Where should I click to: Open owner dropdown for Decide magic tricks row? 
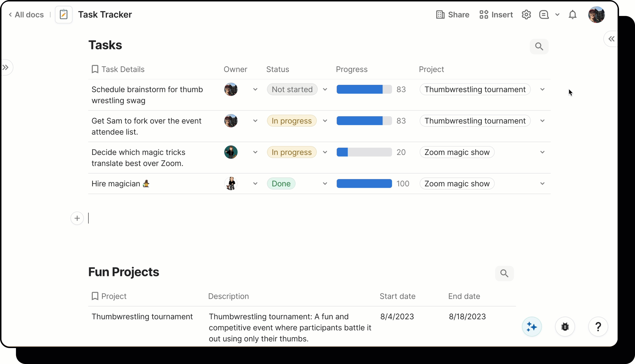(255, 152)
